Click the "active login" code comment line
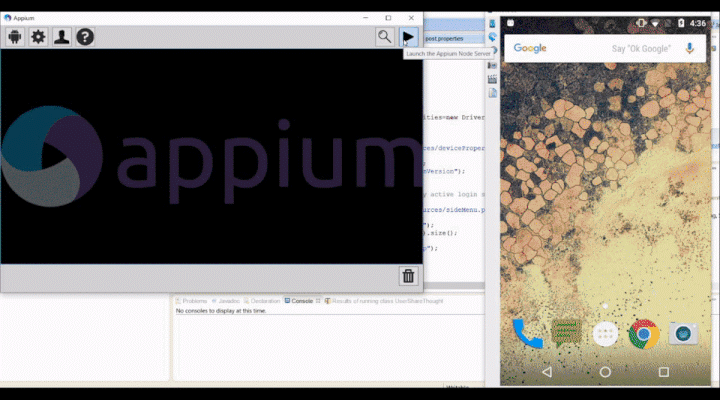Screen dimensions: 720x400 (454, 194)
